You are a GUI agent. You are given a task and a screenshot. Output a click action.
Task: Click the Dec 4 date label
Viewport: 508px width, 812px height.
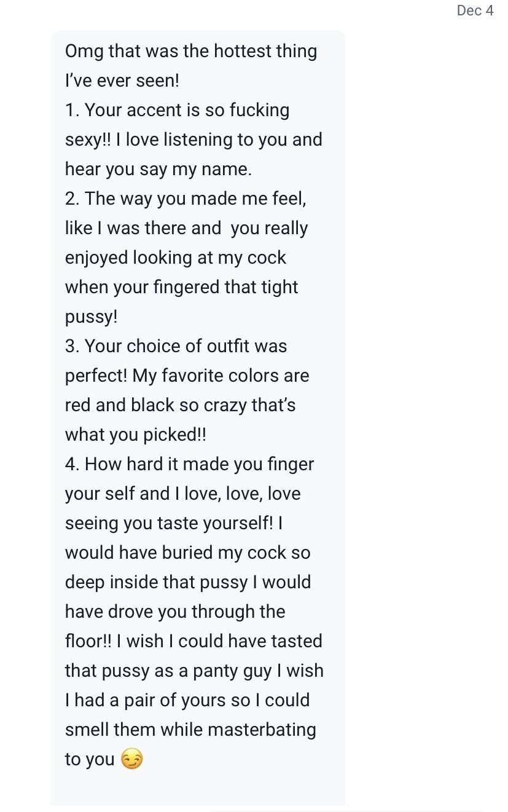tap(475, 11)
